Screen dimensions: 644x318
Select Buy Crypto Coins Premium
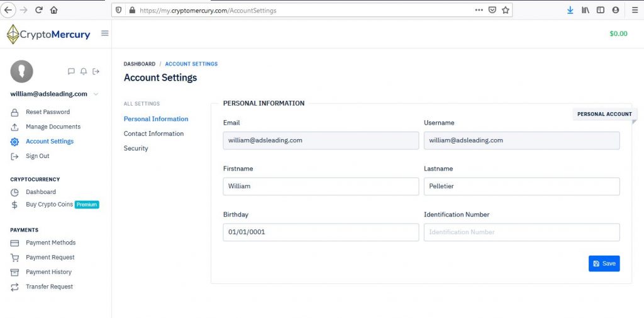tap(55, 205)
